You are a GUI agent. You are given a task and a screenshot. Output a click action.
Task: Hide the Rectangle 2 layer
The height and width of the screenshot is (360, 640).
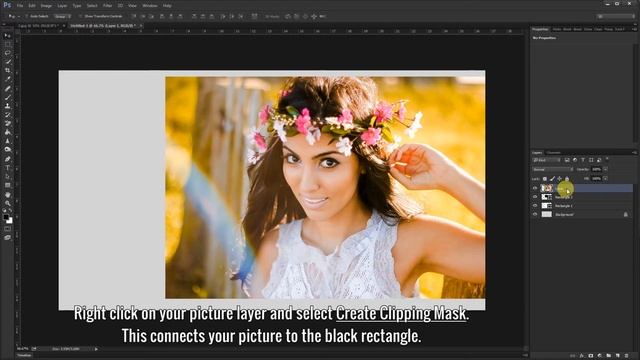coord(535,197)
